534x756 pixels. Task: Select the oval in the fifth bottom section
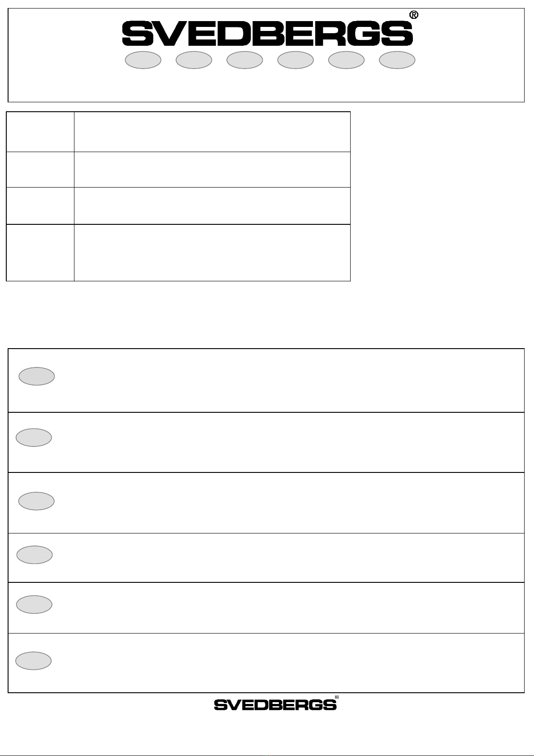coord(34,604)
